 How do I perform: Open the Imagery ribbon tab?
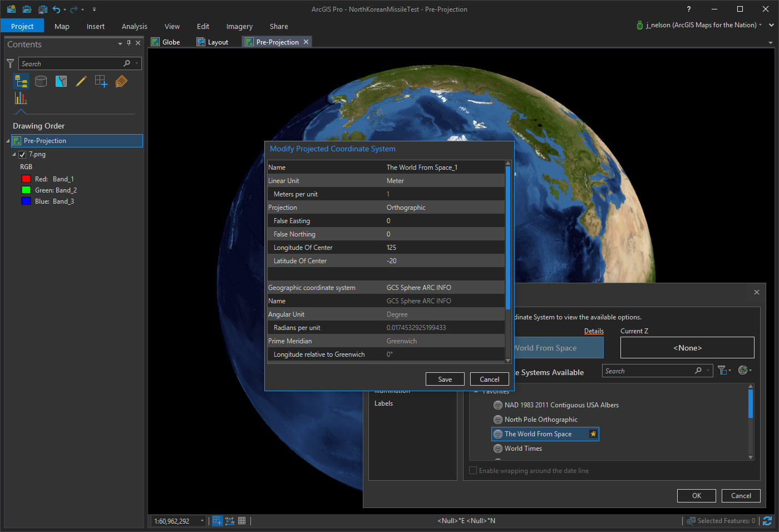[x=239, y=26]
